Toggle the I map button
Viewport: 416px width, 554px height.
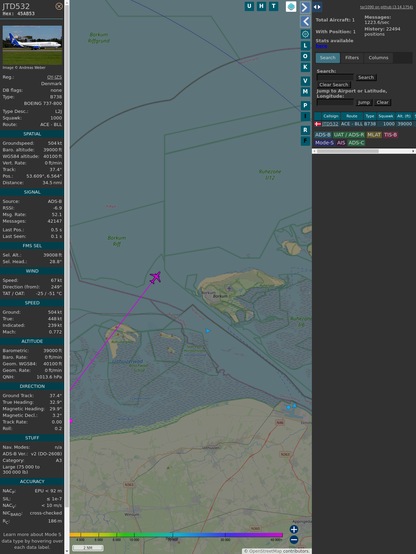(x=305, y=116)
